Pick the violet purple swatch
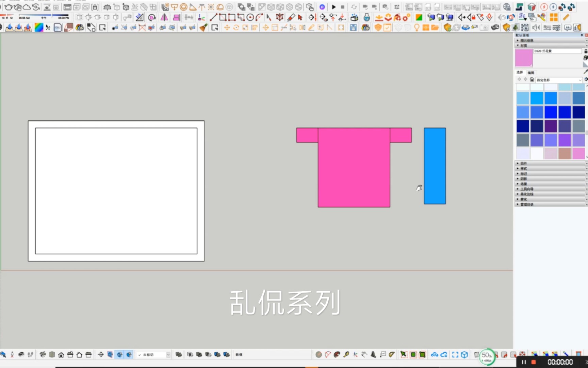Image resolution: width=588 pixels, height=368 pixels. [x=565, y=140]
